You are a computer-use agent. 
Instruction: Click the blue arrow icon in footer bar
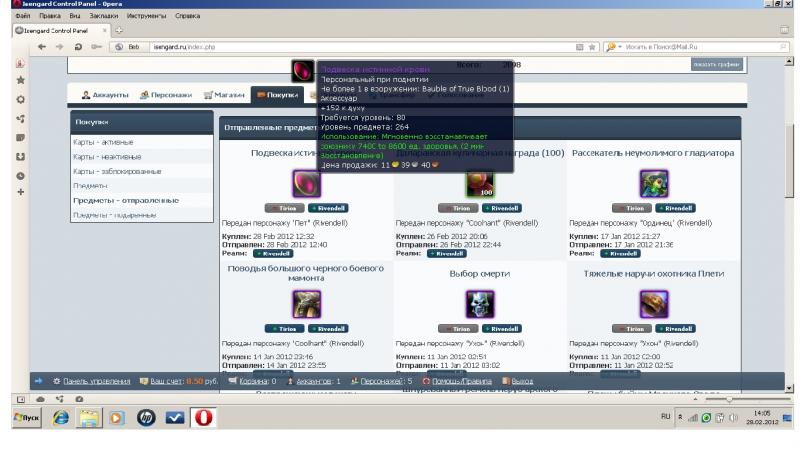point(38,381)
